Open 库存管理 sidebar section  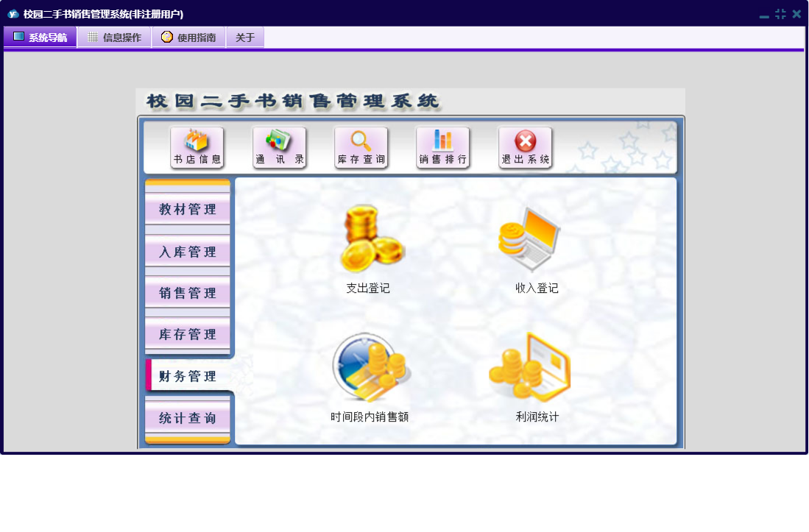(x=188, y=334)
